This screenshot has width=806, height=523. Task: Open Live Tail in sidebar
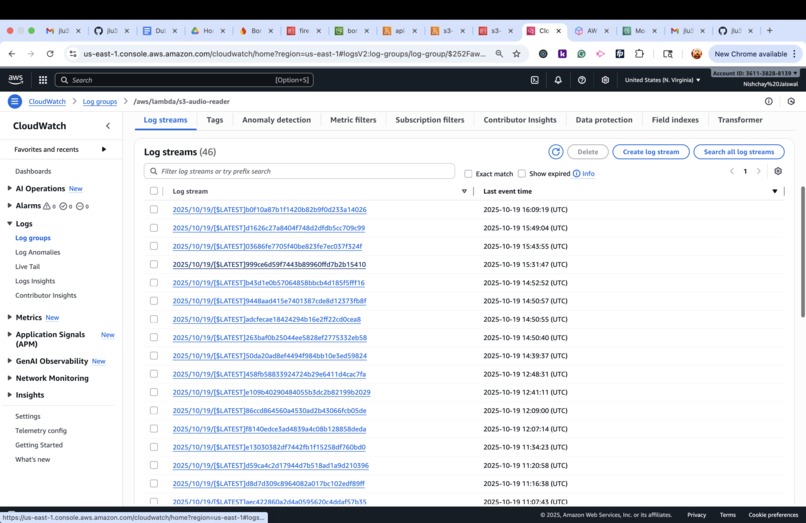[27, 266]
